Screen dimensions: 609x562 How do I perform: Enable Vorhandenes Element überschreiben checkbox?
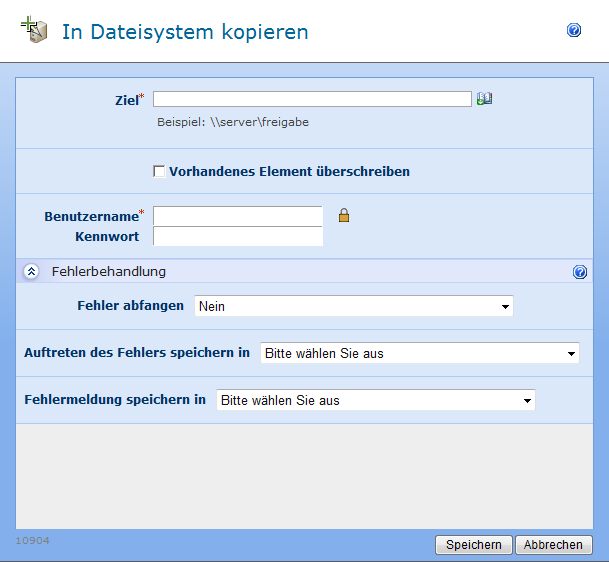click(159, 172)
